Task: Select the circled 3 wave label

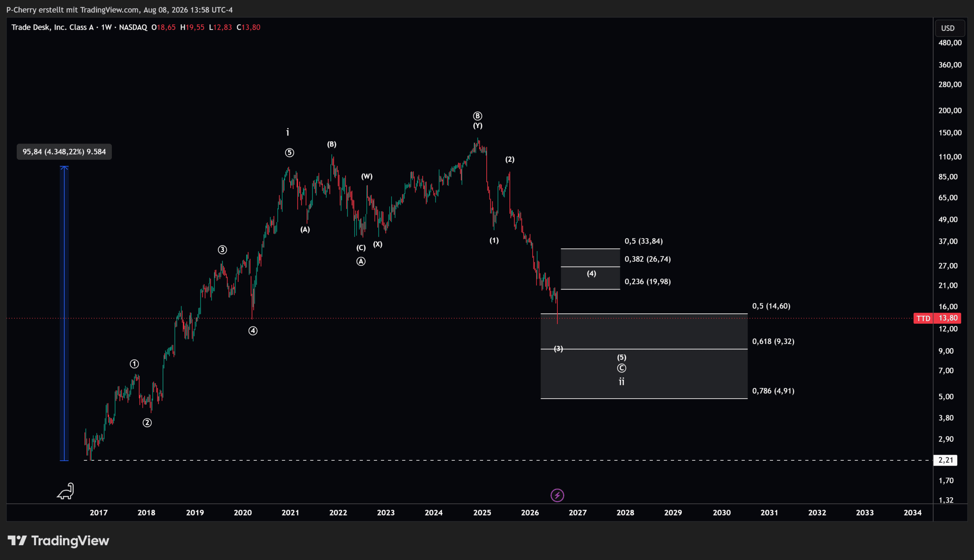Action: 222,250
